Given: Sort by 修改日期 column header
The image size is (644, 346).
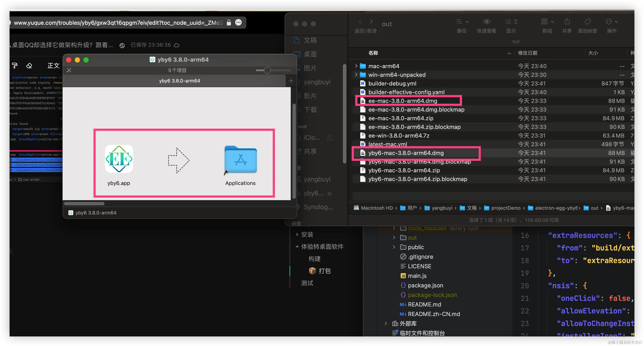Looking at the screenshot, I should pyautogui.click(x=528, y=53).
